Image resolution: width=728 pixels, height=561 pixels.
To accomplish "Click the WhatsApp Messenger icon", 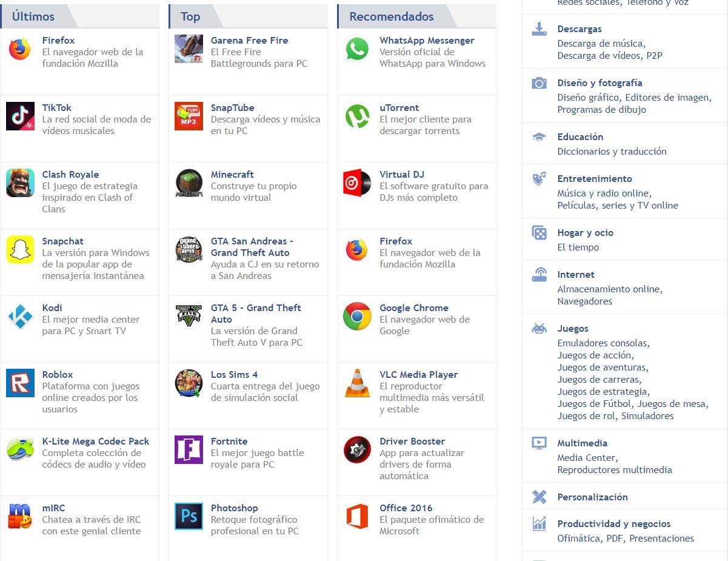I will 357,49.
